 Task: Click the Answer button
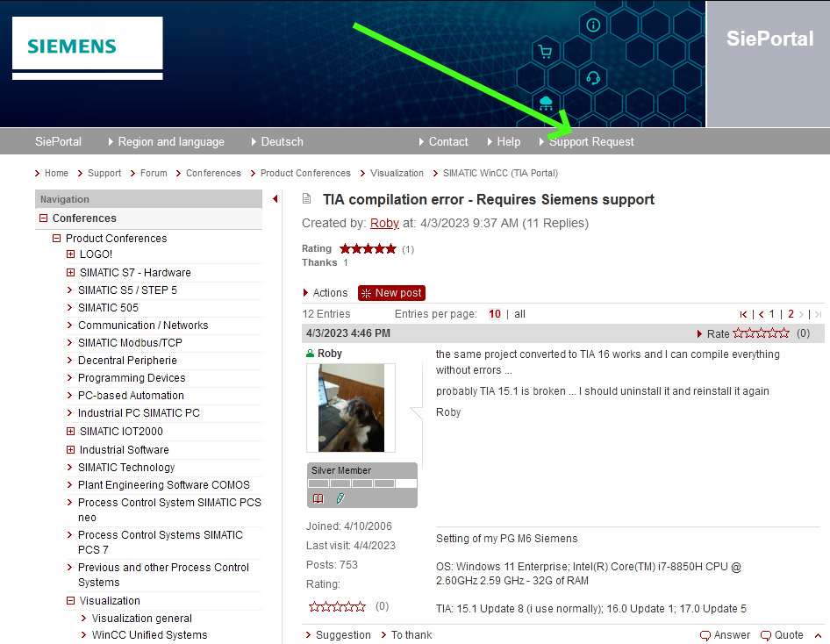[x=726, y=635]
